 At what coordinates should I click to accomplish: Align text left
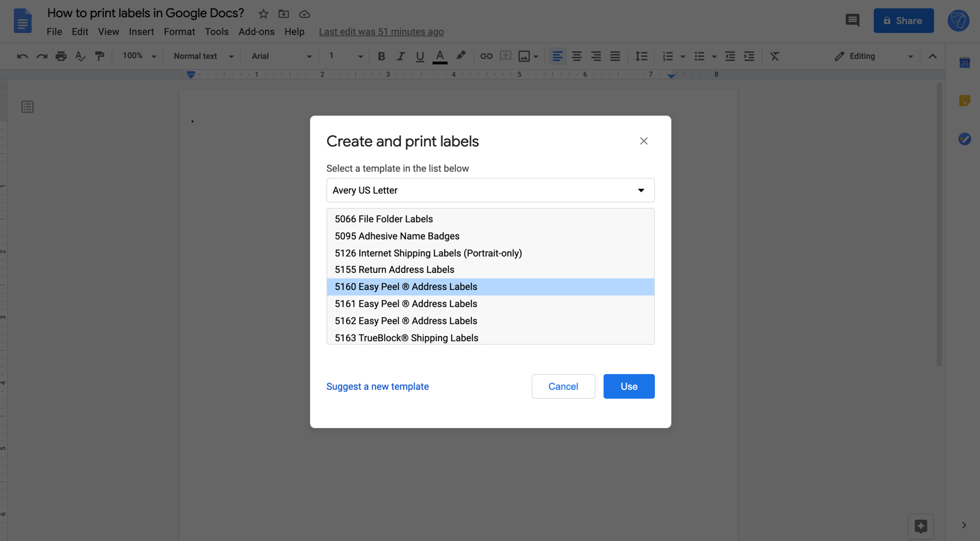[558, 56]
